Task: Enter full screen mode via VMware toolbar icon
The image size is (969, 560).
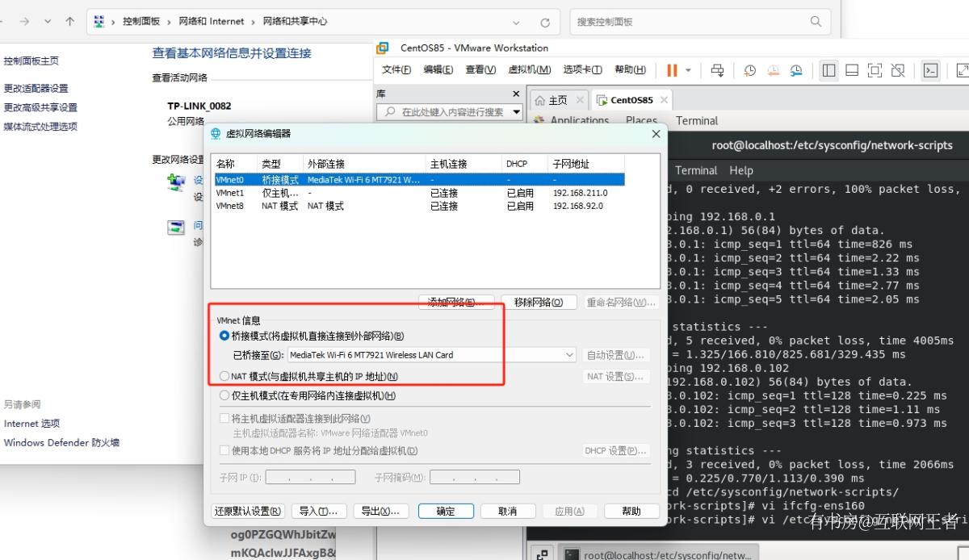Action: pyautogui.click(x=875, y=70)
